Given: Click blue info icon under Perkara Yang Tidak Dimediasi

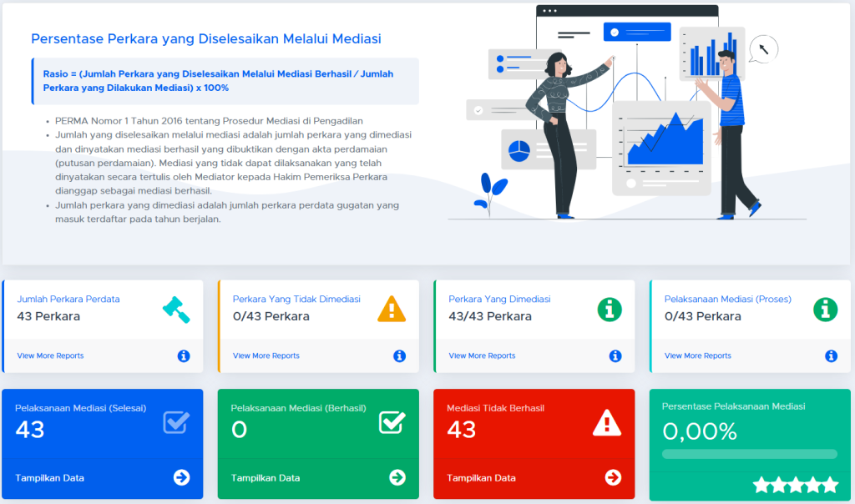Looking at the screenshot, I should point(399,356).
